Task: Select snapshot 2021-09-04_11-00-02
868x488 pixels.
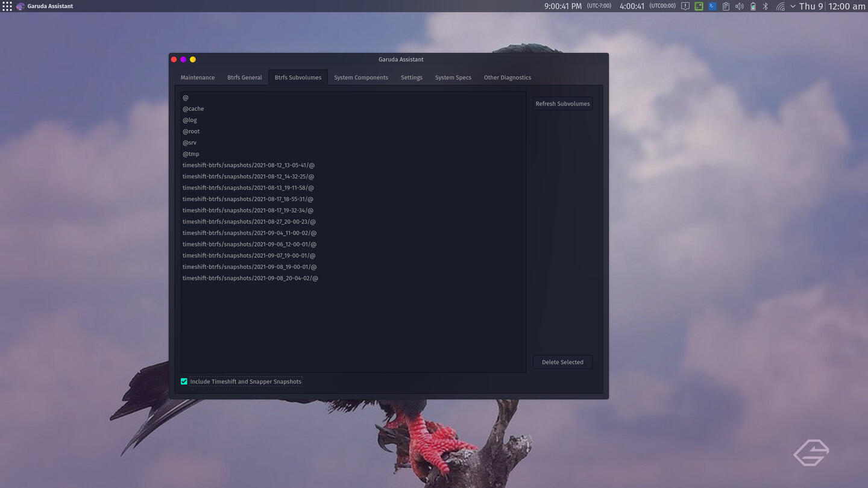Action: point(353,233)
